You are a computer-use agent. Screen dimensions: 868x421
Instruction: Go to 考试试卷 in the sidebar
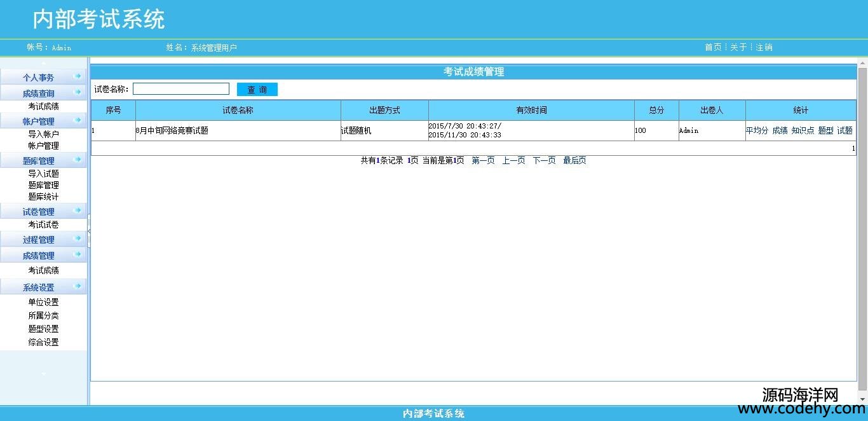(43, 225)
